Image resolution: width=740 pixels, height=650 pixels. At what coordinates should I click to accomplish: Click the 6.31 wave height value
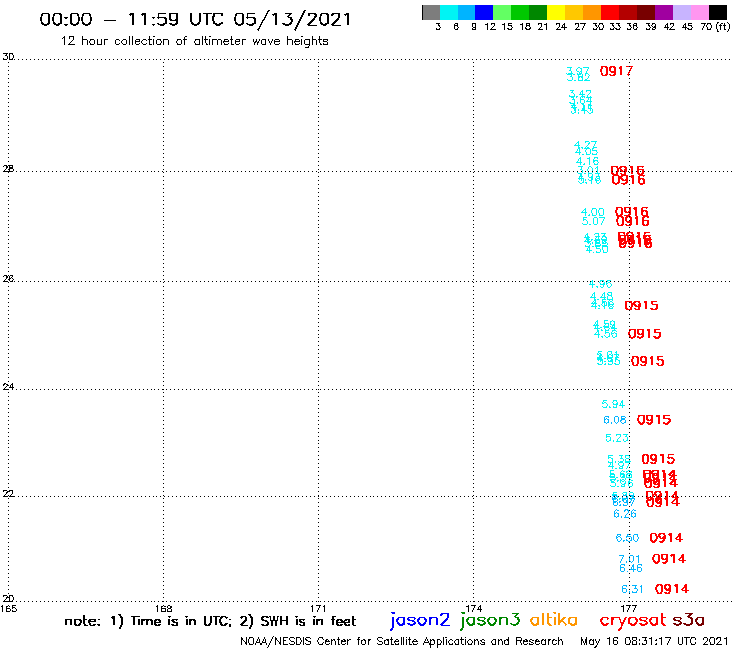tap(632, 589)
